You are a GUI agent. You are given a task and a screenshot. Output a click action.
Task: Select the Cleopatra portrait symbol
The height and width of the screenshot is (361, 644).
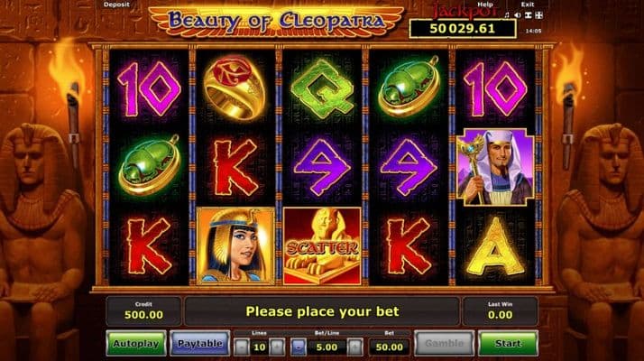(x=235, y=245)
